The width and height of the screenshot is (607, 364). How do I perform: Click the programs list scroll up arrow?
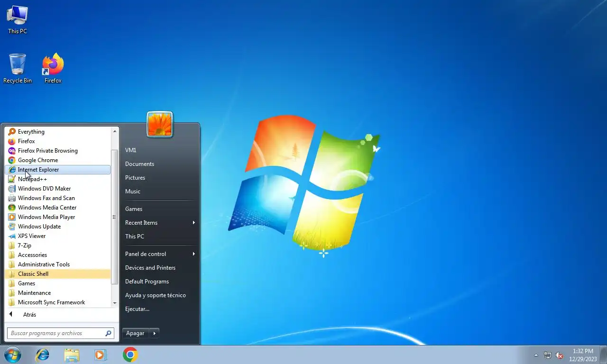pyautogui.click(x=114, y=131)
